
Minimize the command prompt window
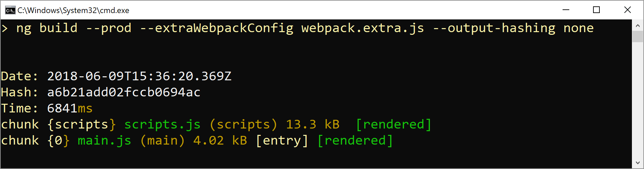coord(566,10)
